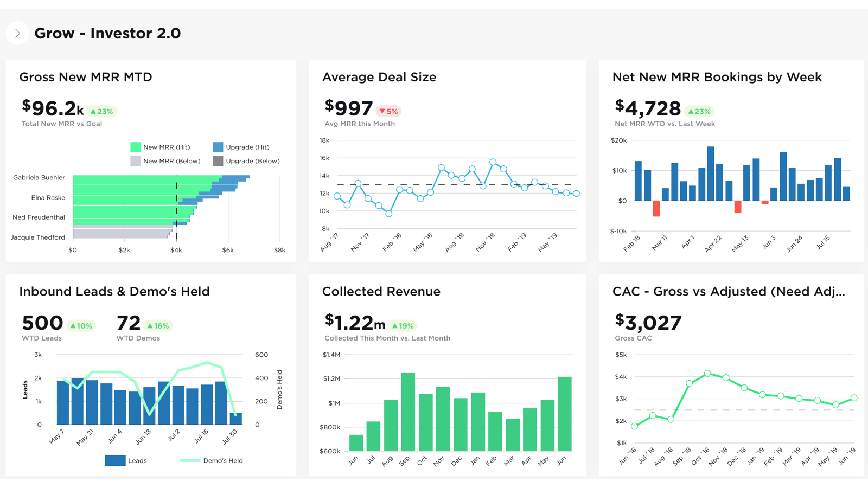Click the Grow - Investor 2.0 dashboard title
Image resolution: width=868 pixels, height=488 pixels.
107,33
